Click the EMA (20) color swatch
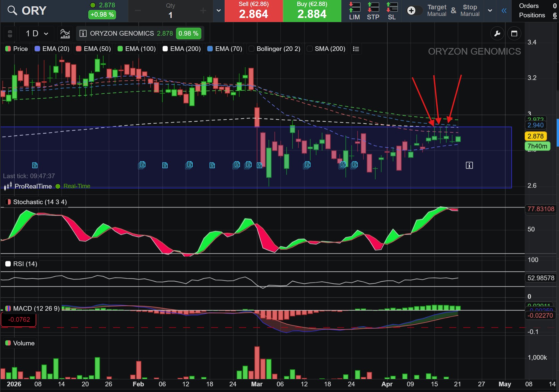The image size is (559, 392). [38, 49]
